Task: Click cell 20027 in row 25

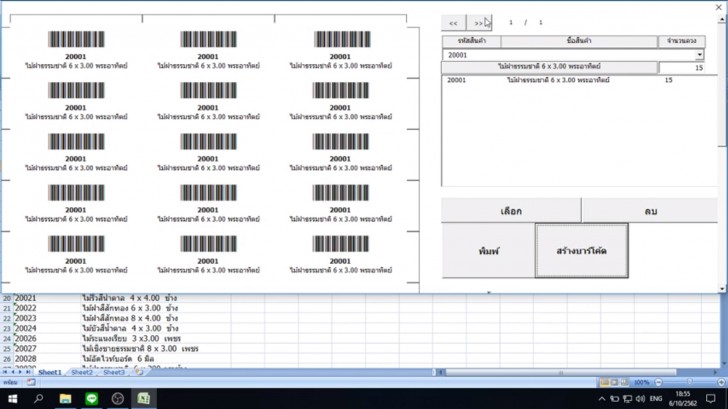Action: pyautogui.click(x=46, y=349)
